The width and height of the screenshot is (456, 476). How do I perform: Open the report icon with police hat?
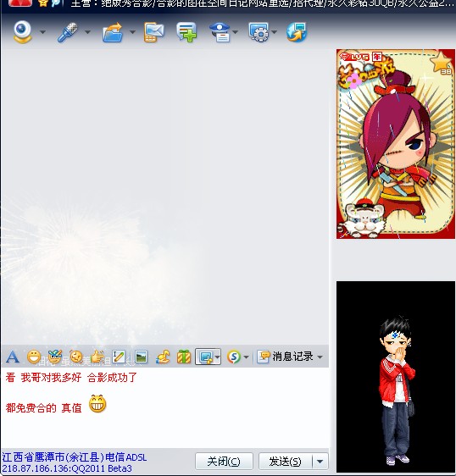[220, 32]
